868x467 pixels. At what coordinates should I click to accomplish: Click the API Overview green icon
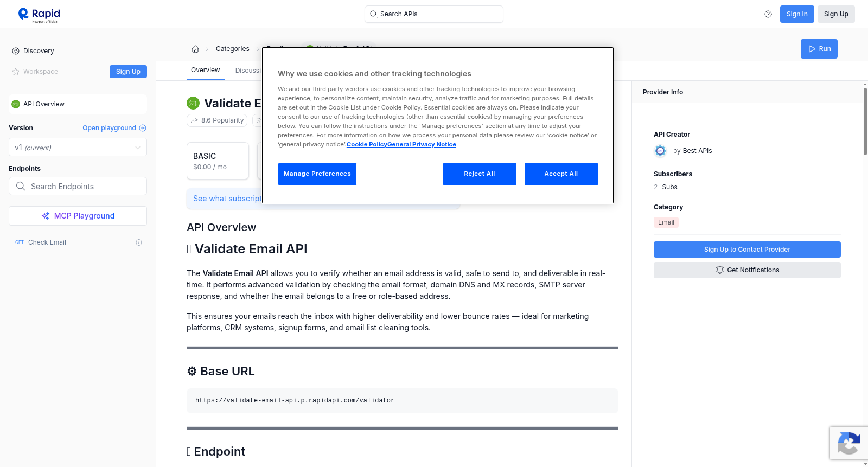pos(16,104)
